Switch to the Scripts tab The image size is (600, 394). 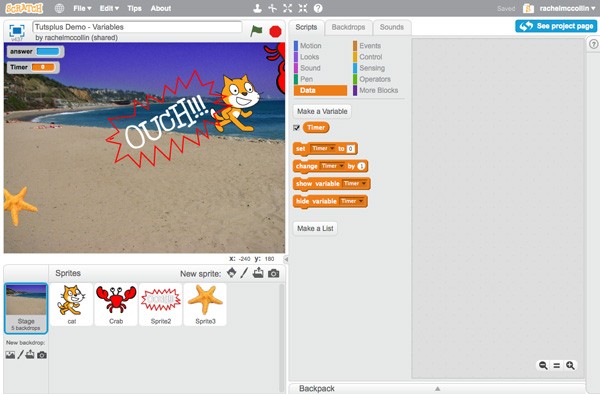[306, 27]
